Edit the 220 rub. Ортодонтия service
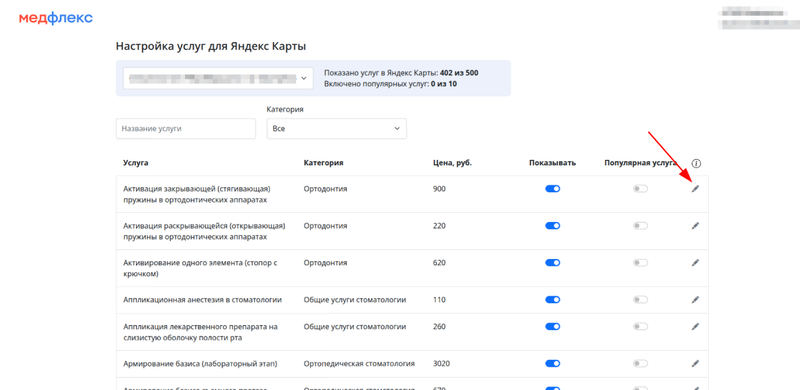The image size is (800, 390). coord(695,226)
